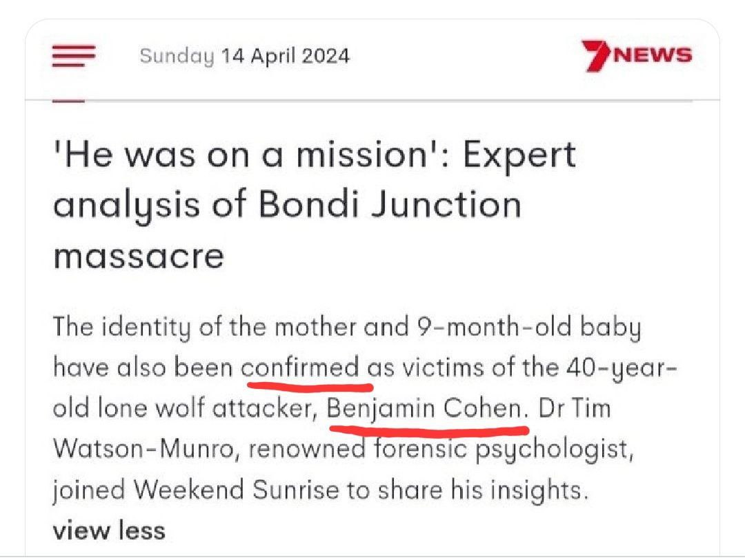Click the short red line below the menu
Image resolution: width=745 pixels, height=560 pixels.
pyautogui.click(x=68, y=101)
